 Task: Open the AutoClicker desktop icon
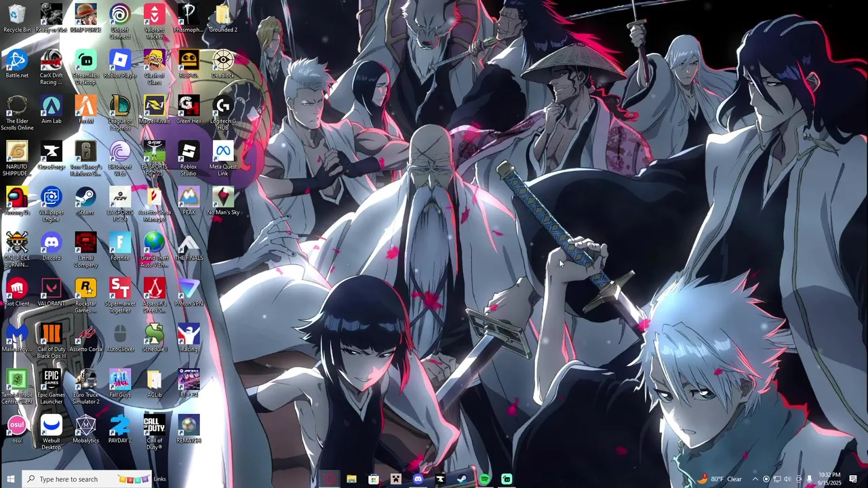pos(120,338)
